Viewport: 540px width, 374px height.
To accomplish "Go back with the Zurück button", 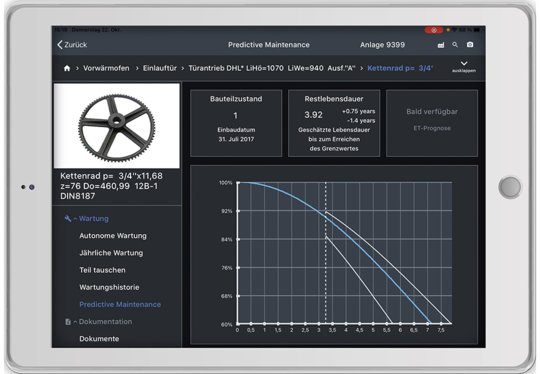I will [72, 45].
